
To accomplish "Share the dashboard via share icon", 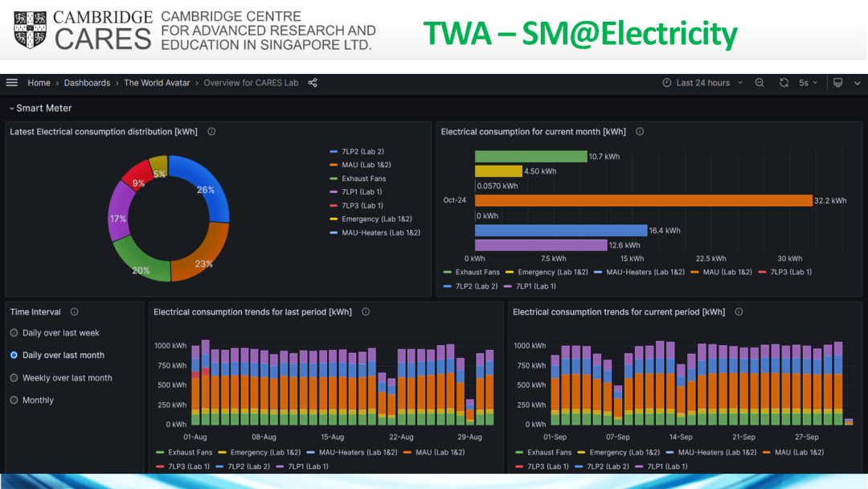I will pyautogui.click(x=313, y=83).
